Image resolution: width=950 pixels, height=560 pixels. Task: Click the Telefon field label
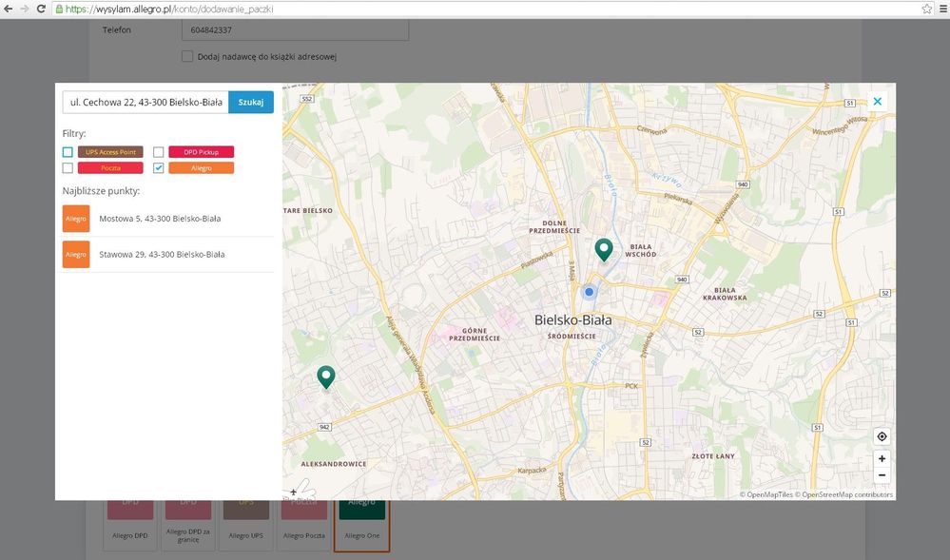tap(116, 29)
